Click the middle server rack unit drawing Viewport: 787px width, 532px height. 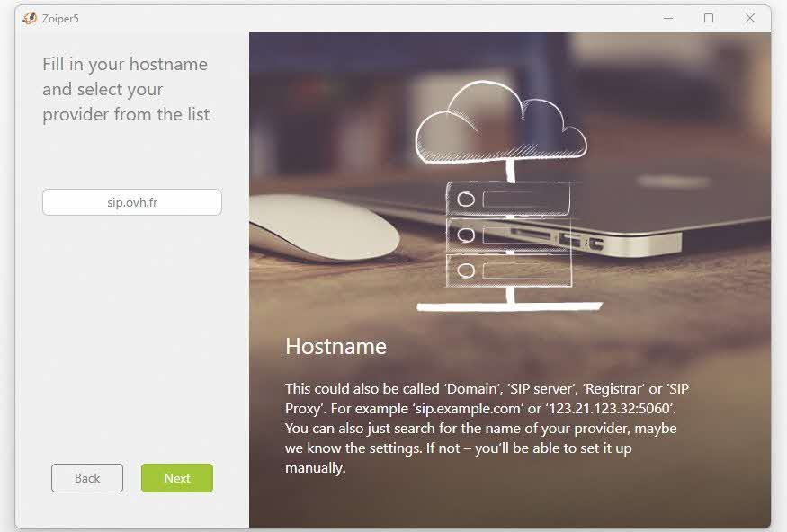coord(508,235)
